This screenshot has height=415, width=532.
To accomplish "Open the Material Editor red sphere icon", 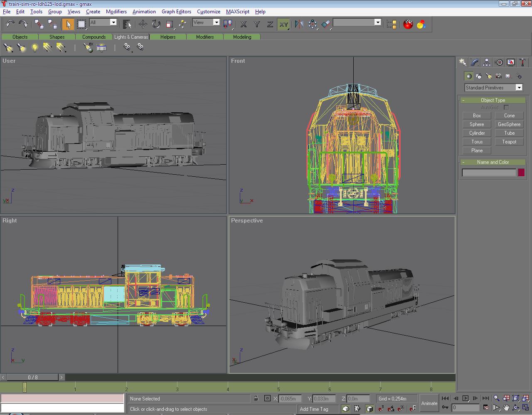I will tap(408, 24).
